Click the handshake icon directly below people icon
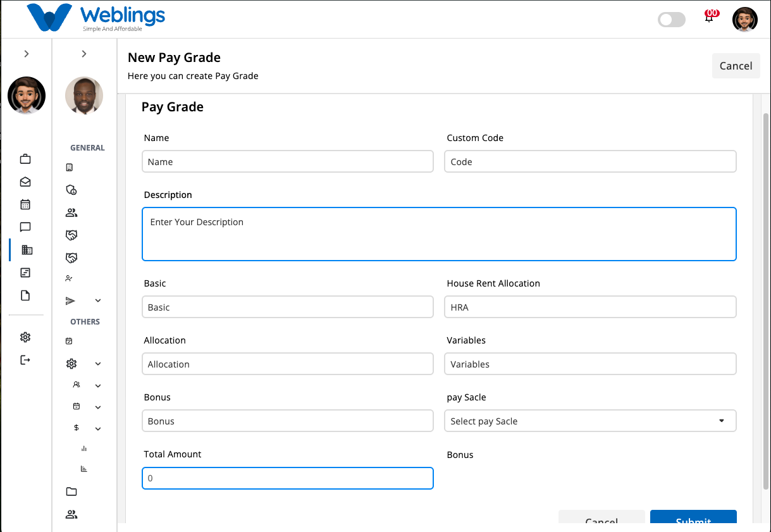The height and width of the screenshot is (532, 771). coord(71,235)
